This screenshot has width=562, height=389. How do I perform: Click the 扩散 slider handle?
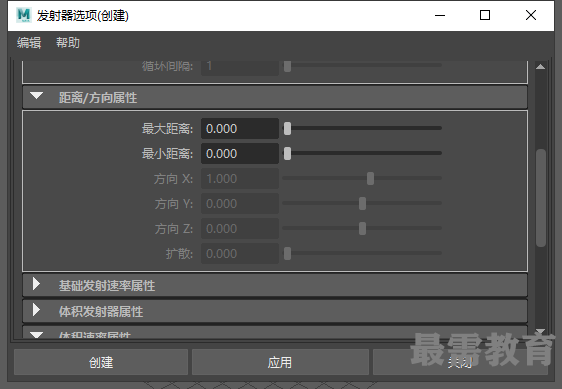pos(287,253)
